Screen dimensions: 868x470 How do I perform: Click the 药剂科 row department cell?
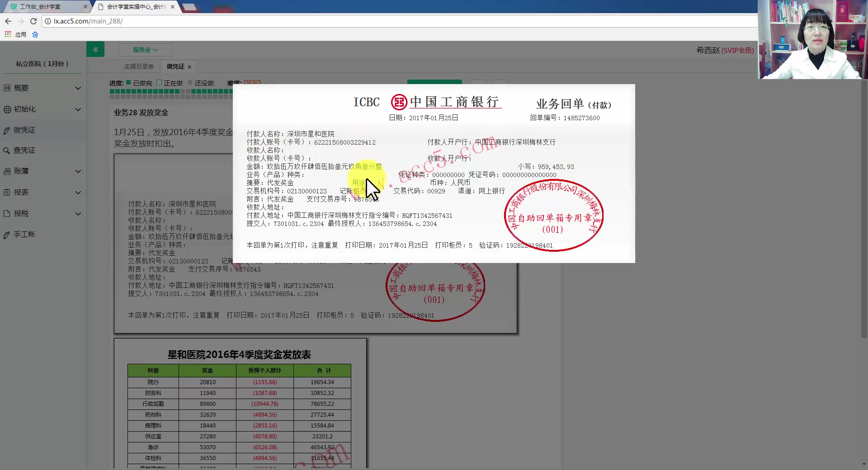(x=153, y=415)
